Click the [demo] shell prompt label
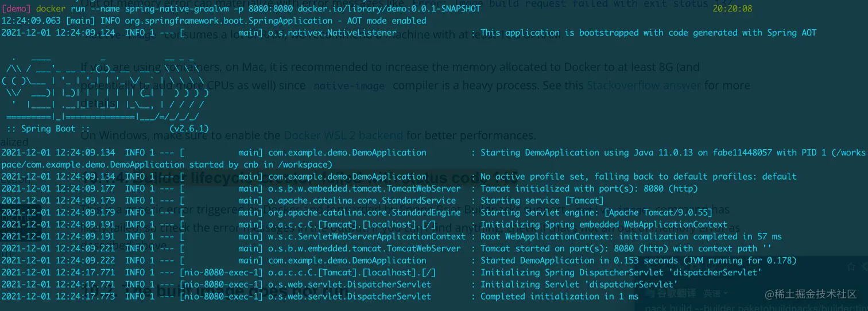Viewport: 868px width, 311px height. (15, 9)
